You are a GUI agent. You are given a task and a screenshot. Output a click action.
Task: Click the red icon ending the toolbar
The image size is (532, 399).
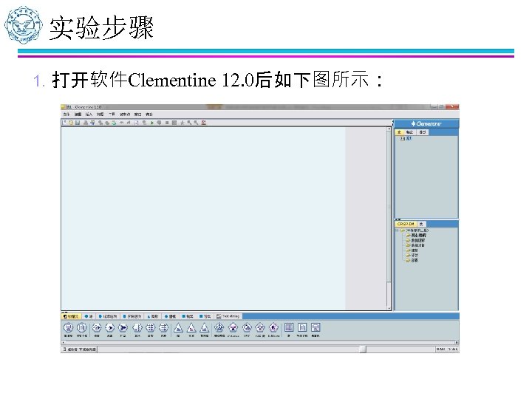(x=204, y=123)
